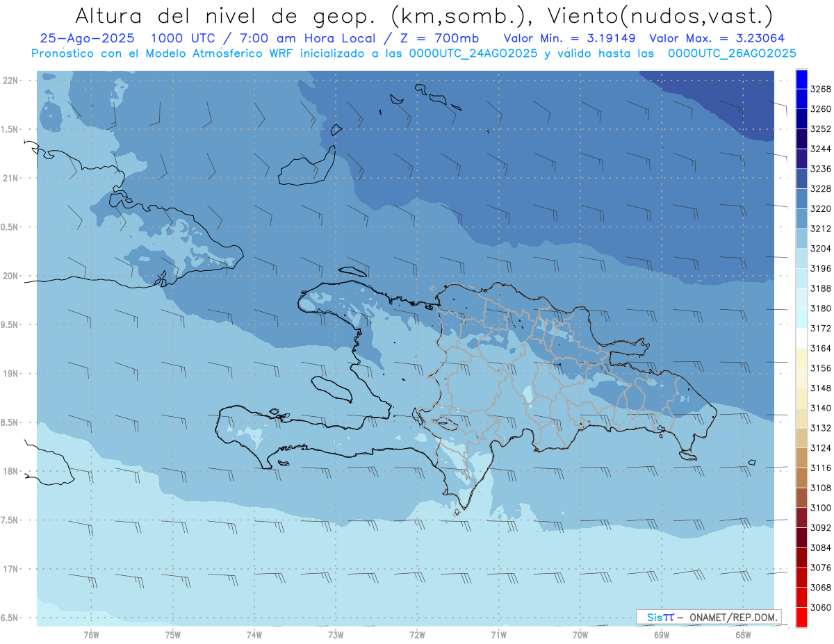Click the bright red swatch below 3060

click(801, 617)
